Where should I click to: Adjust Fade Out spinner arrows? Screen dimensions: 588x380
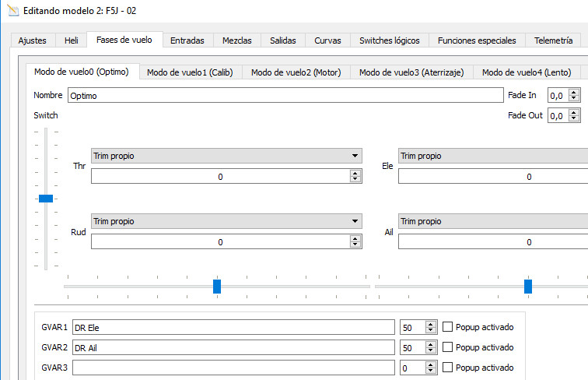pyautogui.click(x=575, y=115)
